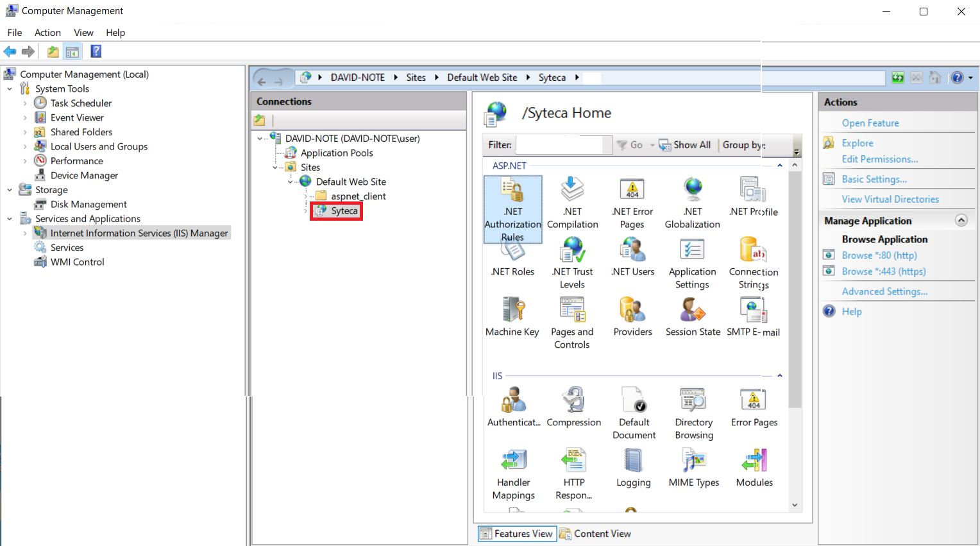Click inside the Filter text field

point(559,145)
